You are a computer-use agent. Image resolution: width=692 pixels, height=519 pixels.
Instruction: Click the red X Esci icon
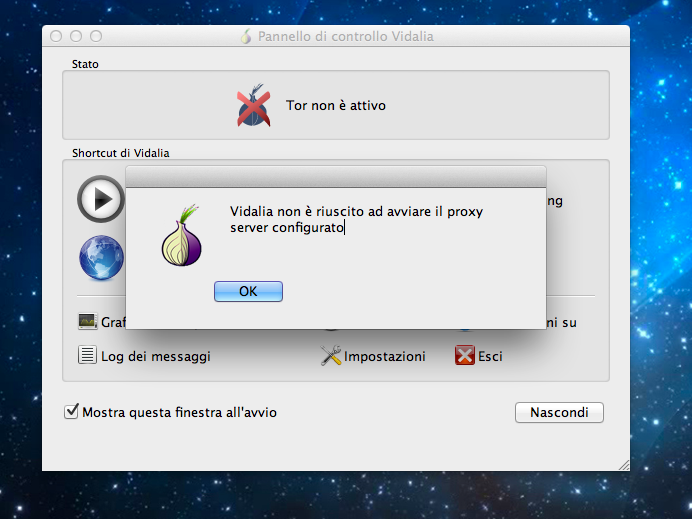[465, 355]
